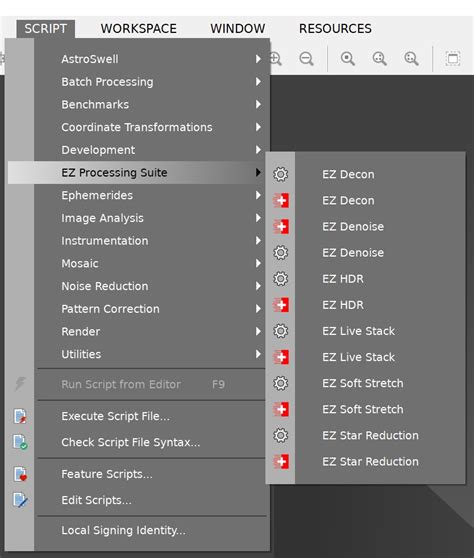Click the fit view window frame icon

coord(453,59)
